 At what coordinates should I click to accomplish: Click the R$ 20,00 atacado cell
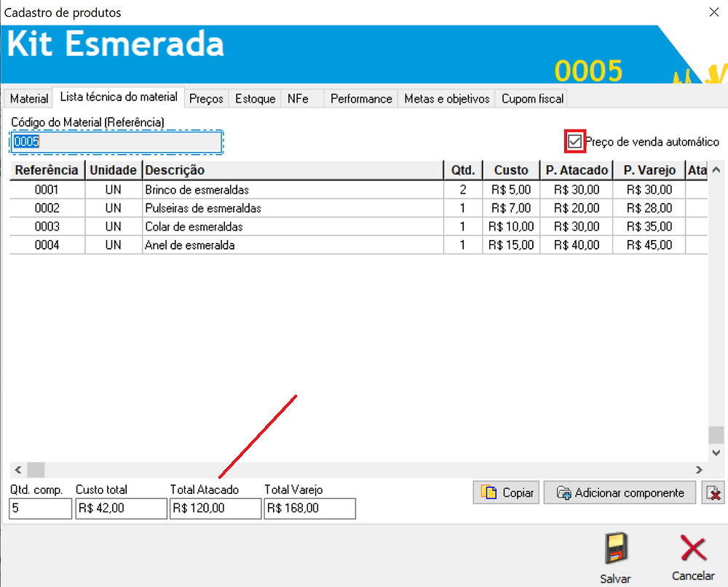[x=576, y=208]
